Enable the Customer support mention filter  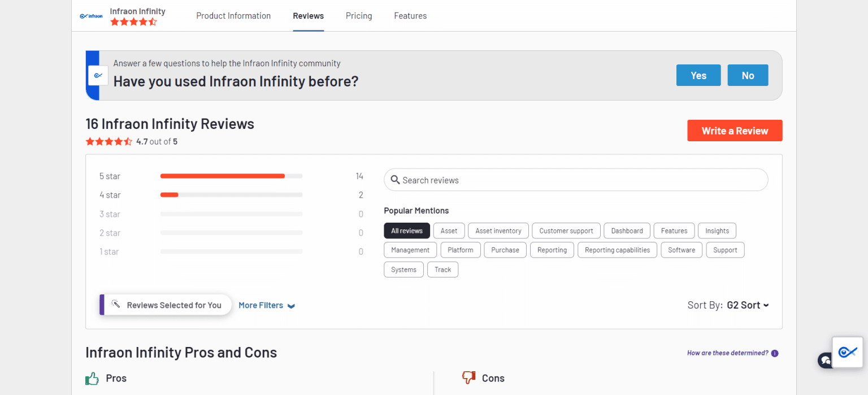coord(566,231)
